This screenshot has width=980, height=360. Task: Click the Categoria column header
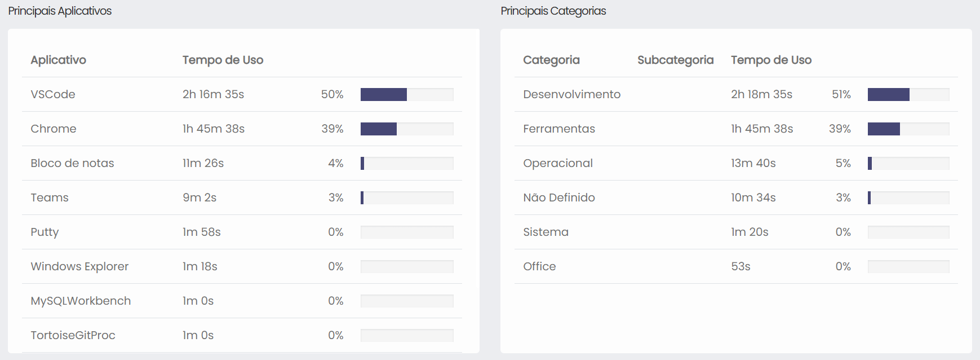551,60
